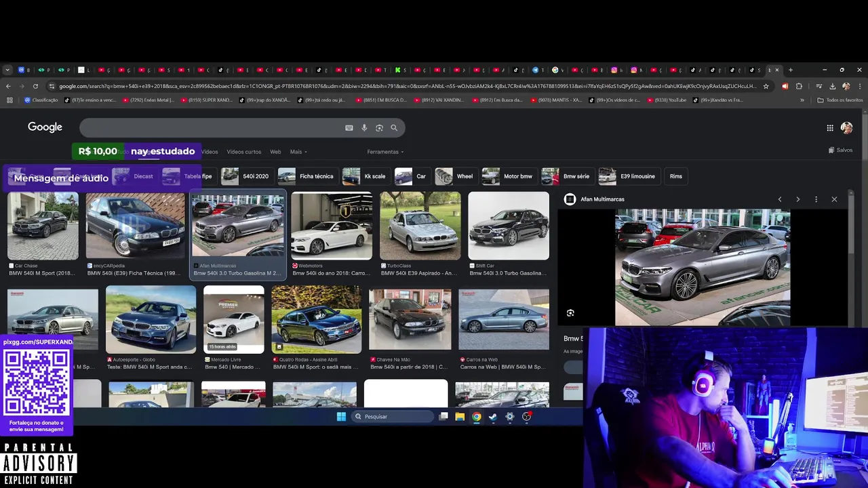Click the virtual keyboard icon in search box
The height and width of the screenshot is (488, 868).
click(x=349, y=127)
